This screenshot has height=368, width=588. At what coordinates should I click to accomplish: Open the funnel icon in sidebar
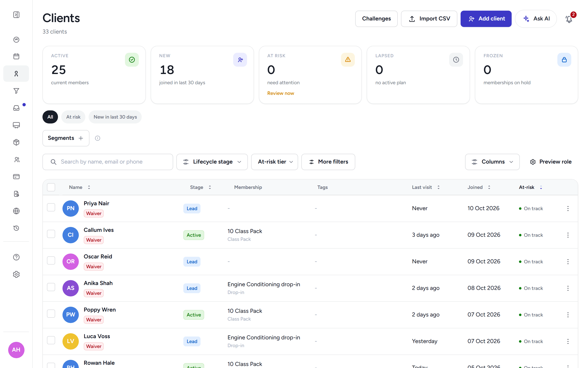tap(16, 91)
